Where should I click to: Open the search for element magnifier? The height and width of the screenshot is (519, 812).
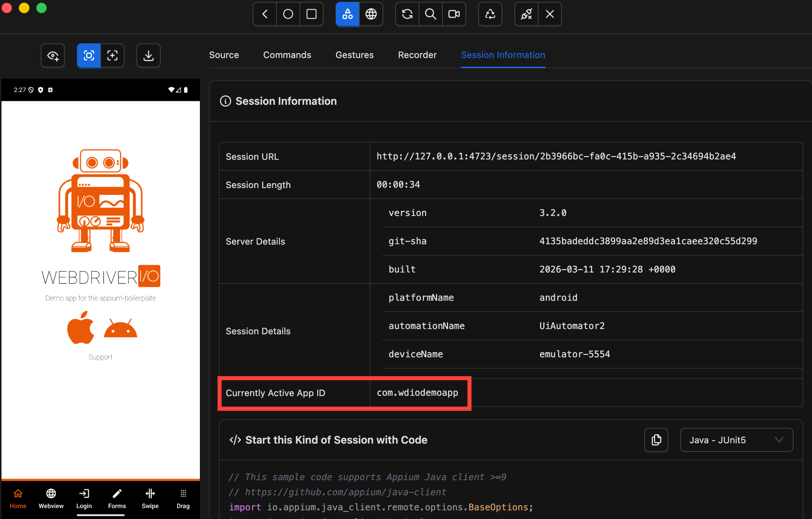click(430, 14)
